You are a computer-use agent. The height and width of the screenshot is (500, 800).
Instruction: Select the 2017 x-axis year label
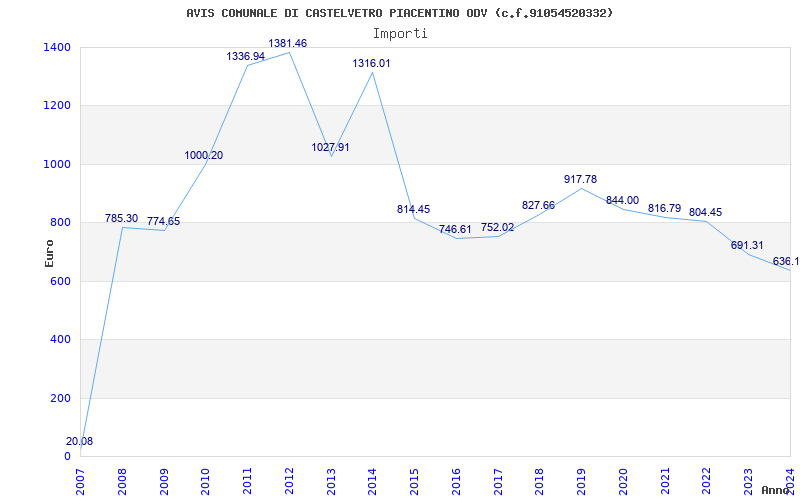(x=498, y=481)
